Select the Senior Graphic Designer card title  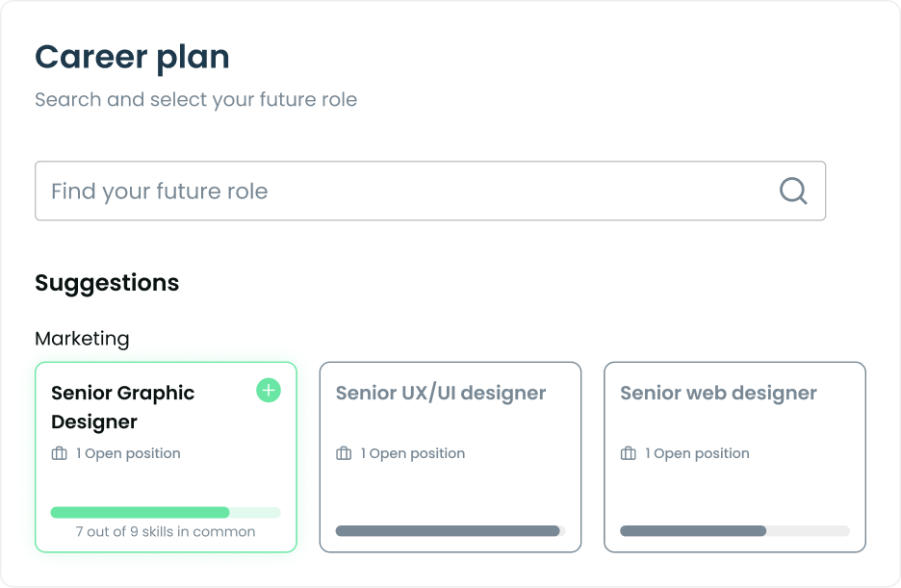tap(123, 407)
